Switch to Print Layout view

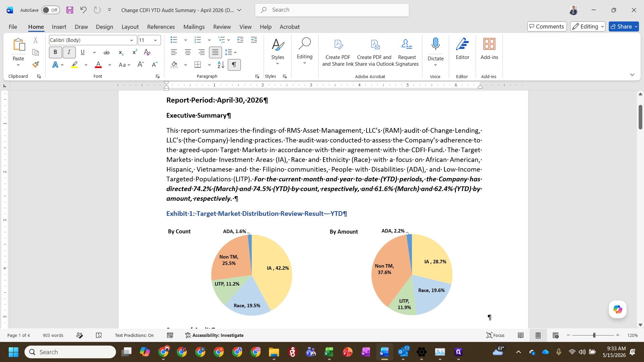(538, 335)
